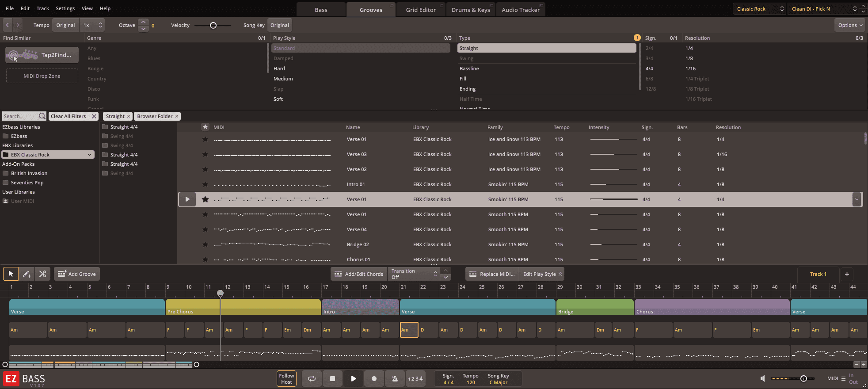Open the selected groove row chevron menu

click(857, 199)
